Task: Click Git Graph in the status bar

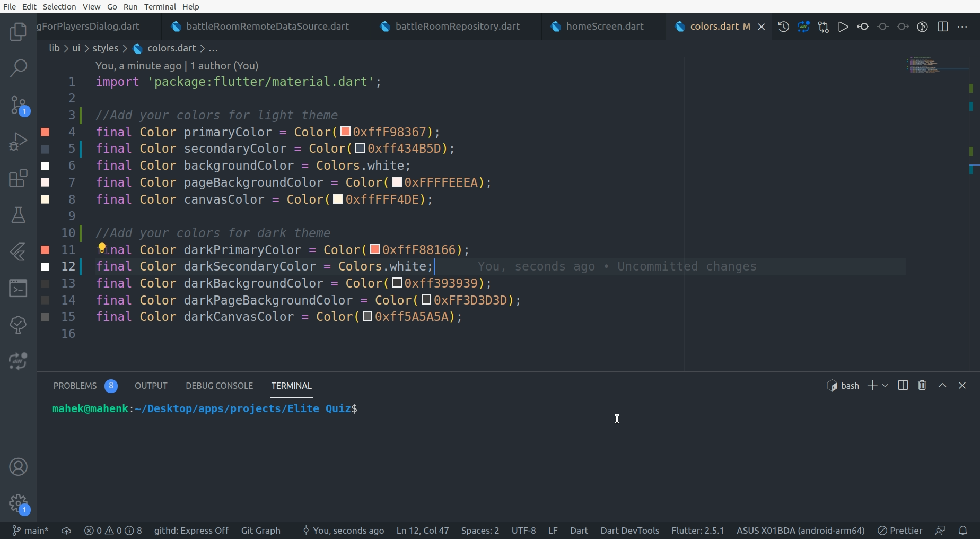Action: [x=260, y=531]
